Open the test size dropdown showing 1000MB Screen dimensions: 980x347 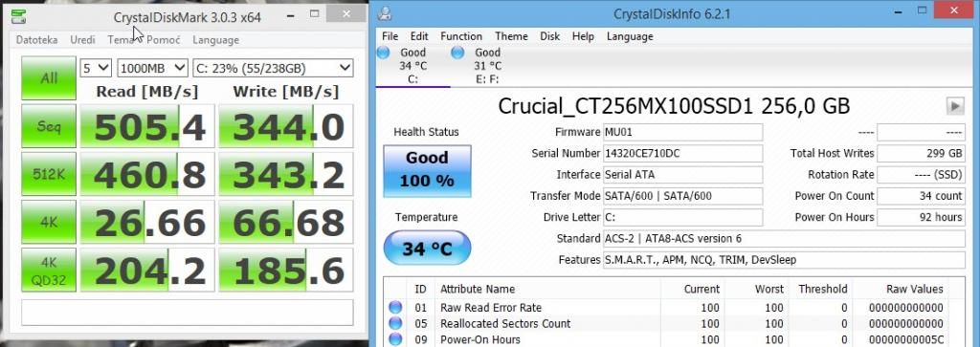(152, 68)
